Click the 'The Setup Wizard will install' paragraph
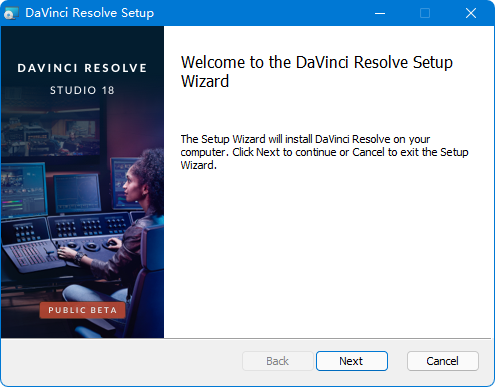This screenshot has height=387, width=495. coord(324,152)
